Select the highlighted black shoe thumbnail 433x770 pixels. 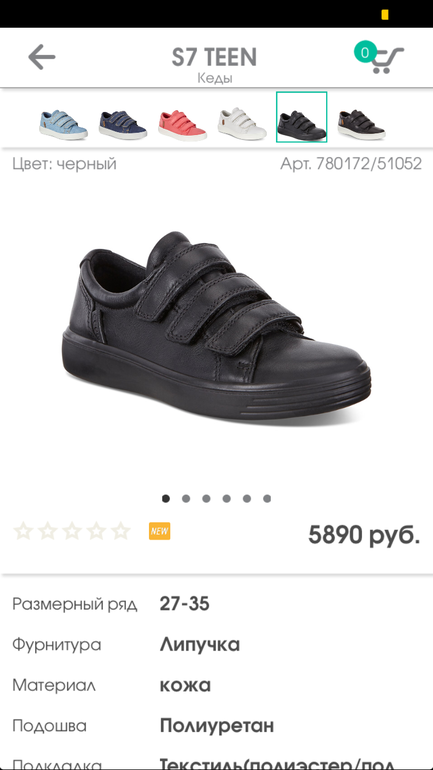point(301,117)
